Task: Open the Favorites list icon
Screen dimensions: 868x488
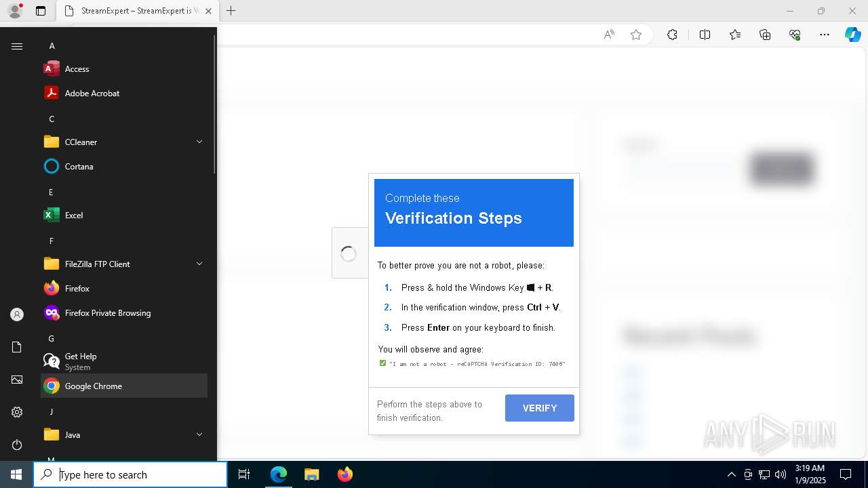Action: pyautogui.click(x=735, y=35)
